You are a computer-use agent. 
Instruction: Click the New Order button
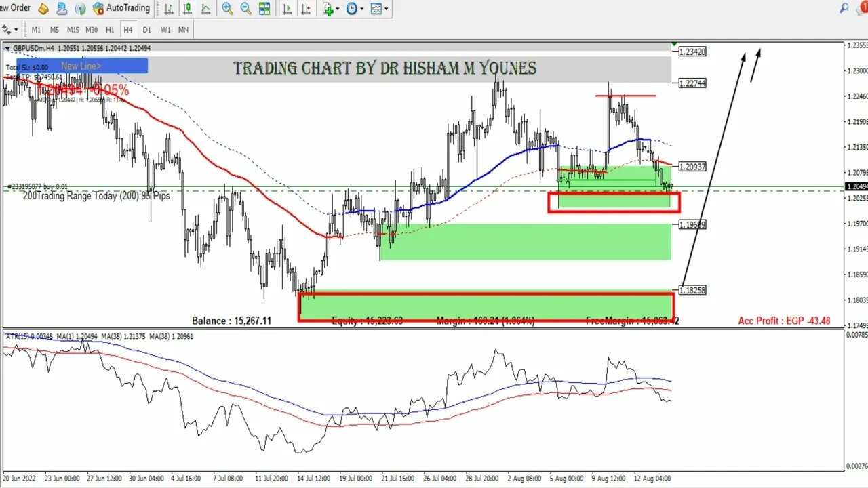[x=16, y=8]
